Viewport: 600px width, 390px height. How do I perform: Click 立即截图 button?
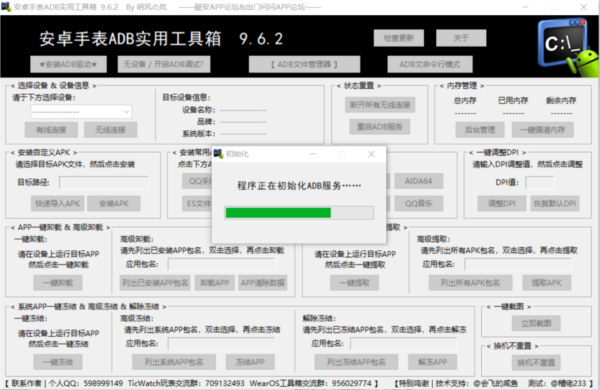536,323
